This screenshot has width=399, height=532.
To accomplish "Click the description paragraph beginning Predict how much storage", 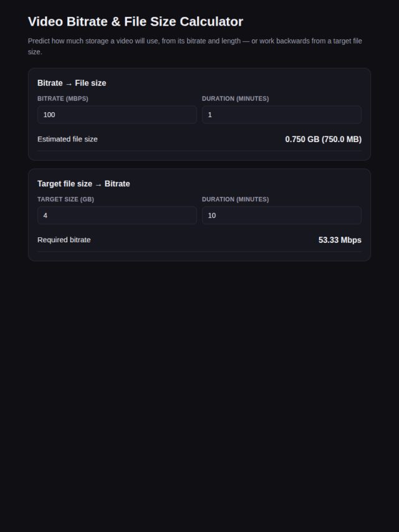I will (x=195, y=47).
